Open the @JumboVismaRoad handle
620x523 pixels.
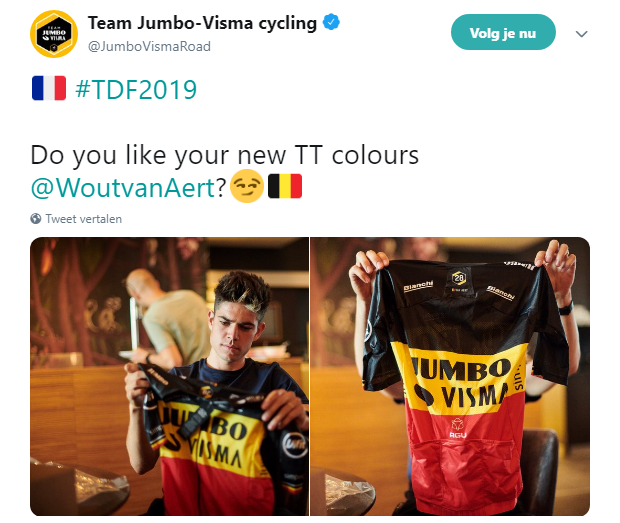point(149,47)
